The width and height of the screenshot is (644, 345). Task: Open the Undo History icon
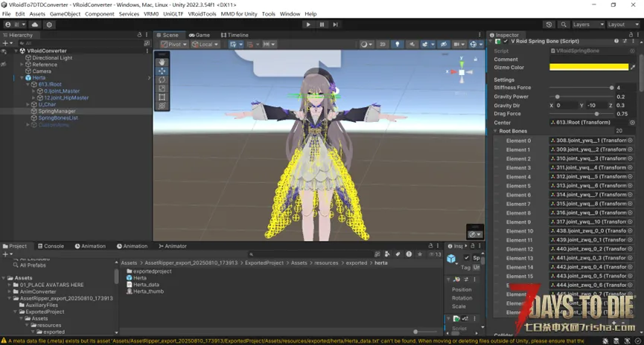coord(549,25)
